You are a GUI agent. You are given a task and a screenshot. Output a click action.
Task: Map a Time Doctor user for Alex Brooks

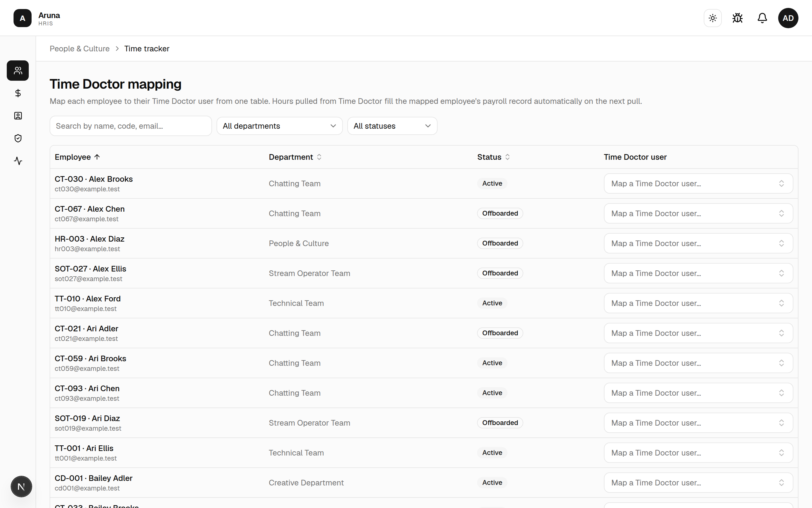(x=698, y=183)
